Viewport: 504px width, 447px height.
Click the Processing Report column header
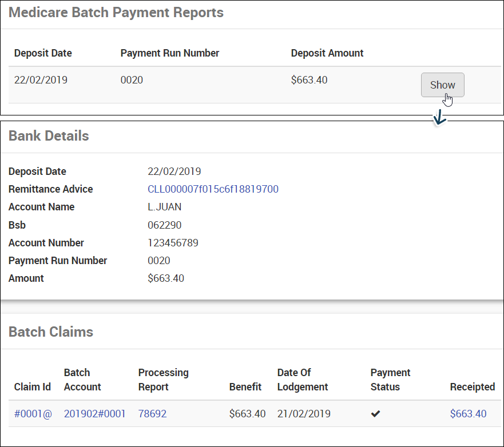(163, 380)
